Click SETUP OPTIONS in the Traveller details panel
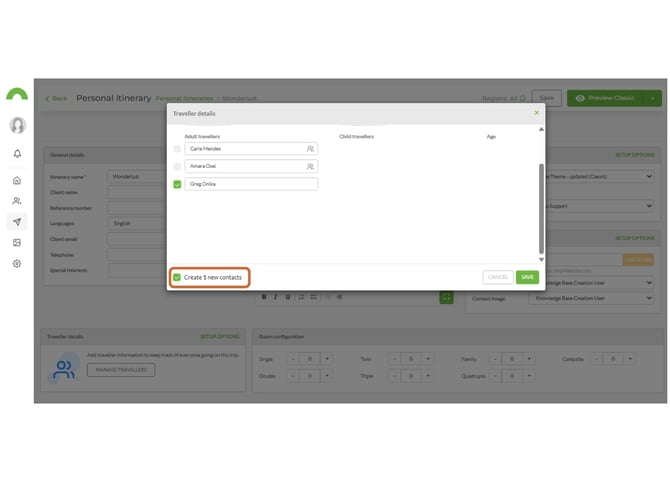Screen dimensions: 670x482 point(220,337)
